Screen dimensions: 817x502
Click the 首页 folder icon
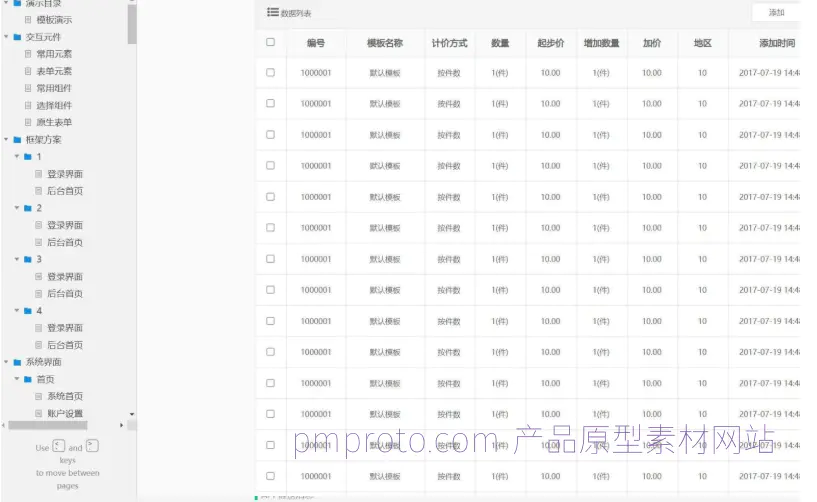coord(28,379)
